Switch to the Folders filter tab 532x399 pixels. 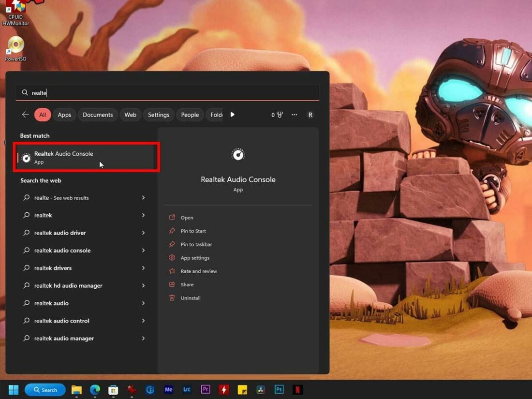(214, 115)
